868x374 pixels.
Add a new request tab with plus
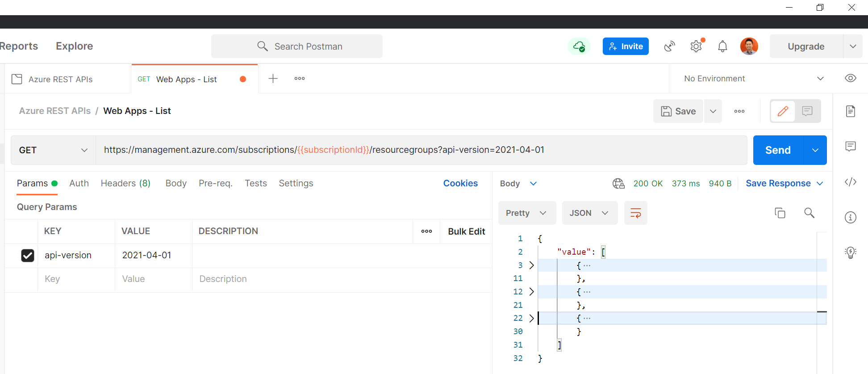click(x=273, y=79)
